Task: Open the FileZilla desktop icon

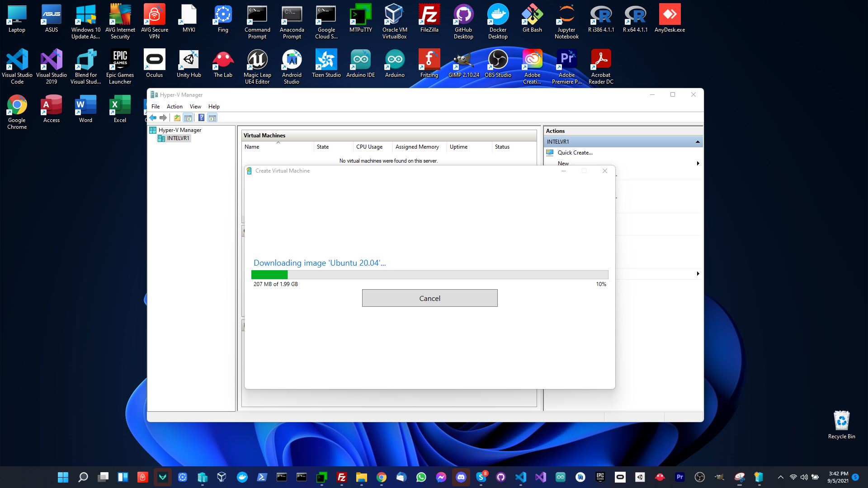Action: click(x=429, y=18)
